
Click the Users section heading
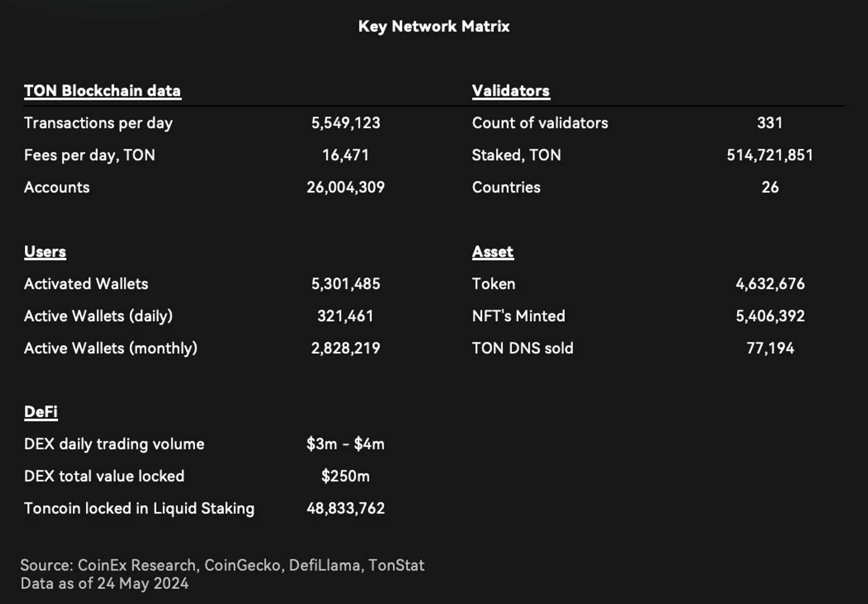click(x=45, y=252)
